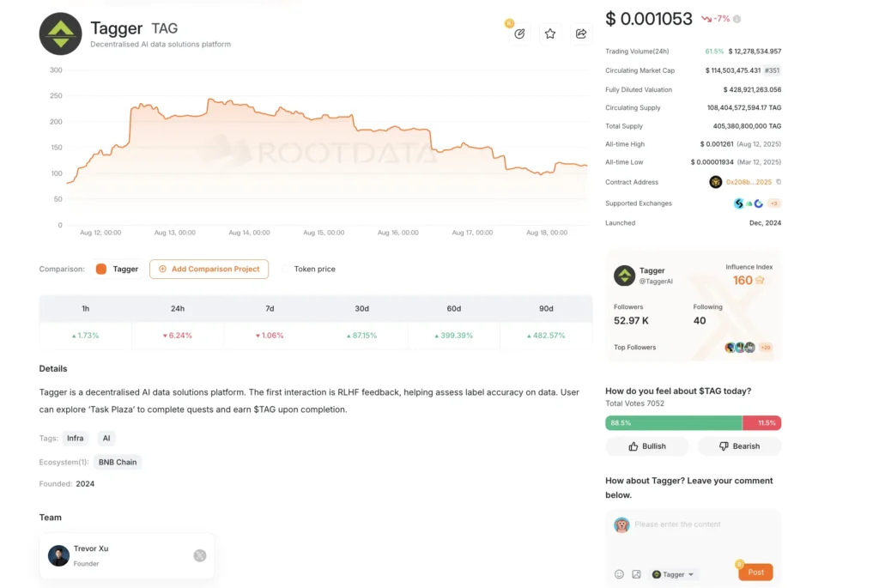Image resolution: width=879 pixels, height=588 pixels.
Task: Click the red 11.5% bearish bar
Action: (762, 423)
